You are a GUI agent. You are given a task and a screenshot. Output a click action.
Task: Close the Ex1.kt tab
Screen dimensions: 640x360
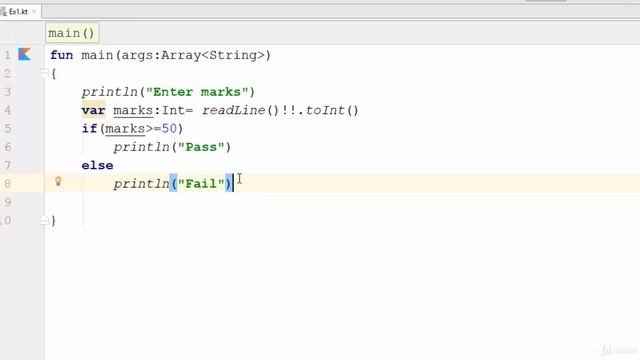[x=34, y=11]
